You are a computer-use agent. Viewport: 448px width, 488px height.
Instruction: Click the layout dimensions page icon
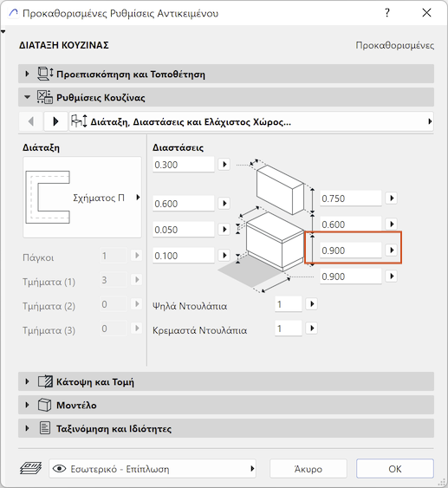[x=79, y=121]
